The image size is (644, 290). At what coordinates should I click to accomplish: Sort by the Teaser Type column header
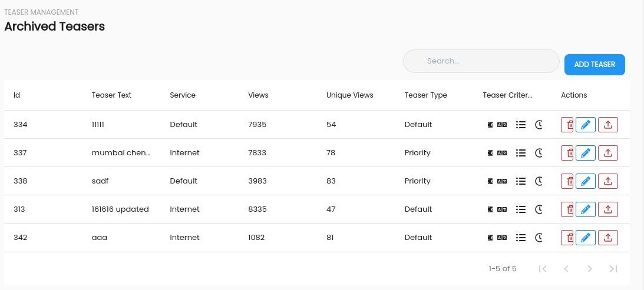425,95
